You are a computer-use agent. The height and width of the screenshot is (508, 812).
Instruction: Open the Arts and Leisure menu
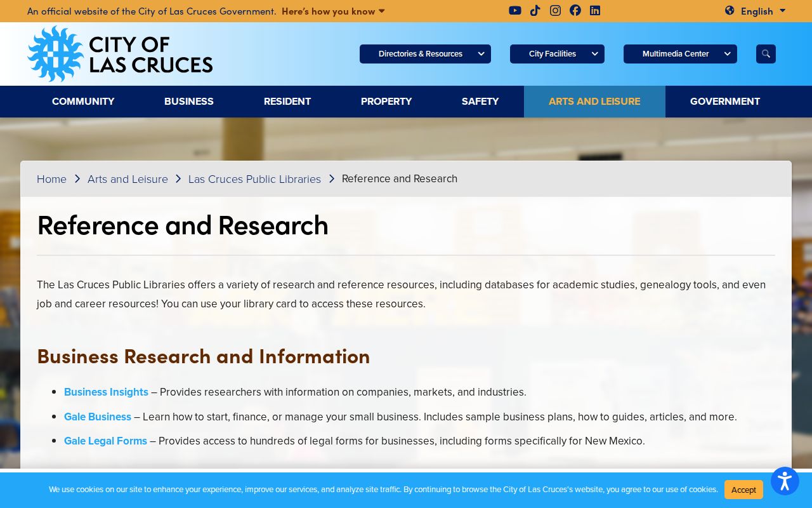594,102
